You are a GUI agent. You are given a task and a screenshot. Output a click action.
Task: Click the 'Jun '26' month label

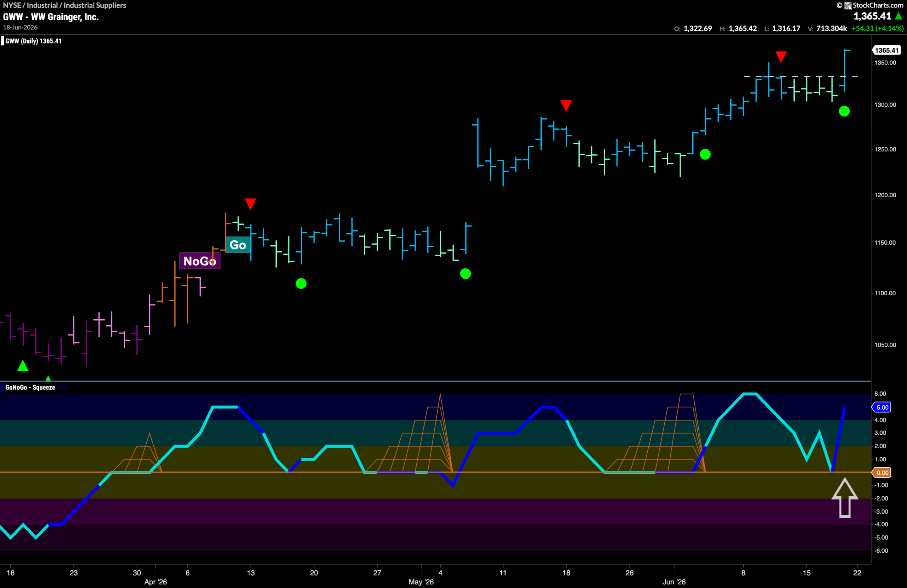click(x=674, y=582)
